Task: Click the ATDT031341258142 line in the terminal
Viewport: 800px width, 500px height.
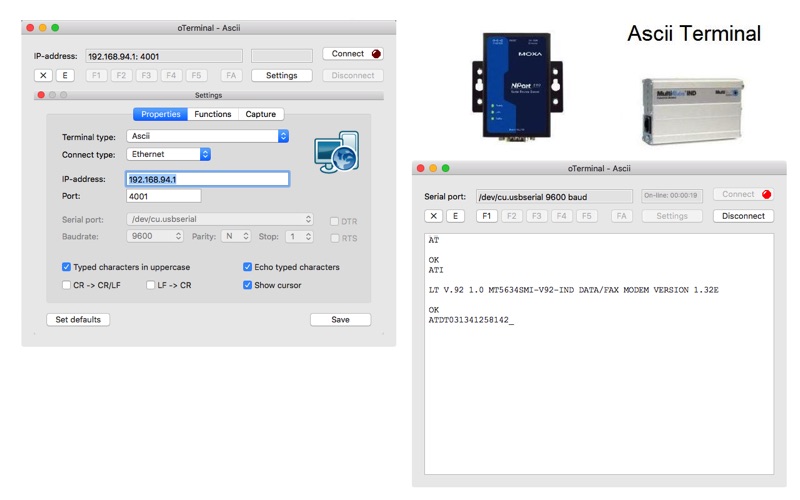Action: (471, 320)
